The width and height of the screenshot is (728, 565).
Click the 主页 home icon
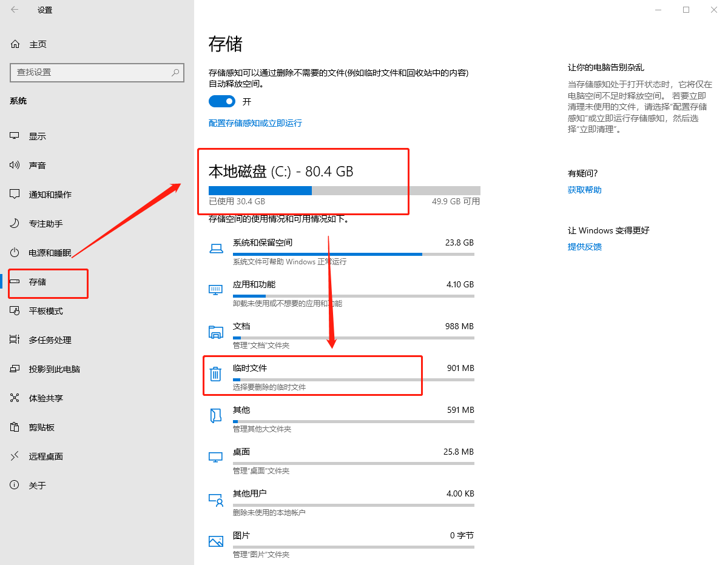(15, 44)
